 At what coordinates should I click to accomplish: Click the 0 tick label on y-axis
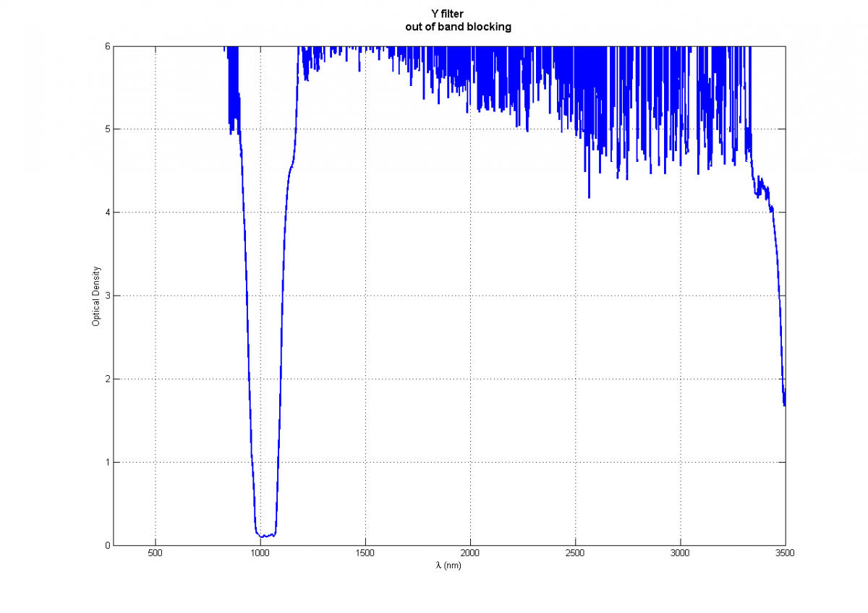[x=106, y=545]
